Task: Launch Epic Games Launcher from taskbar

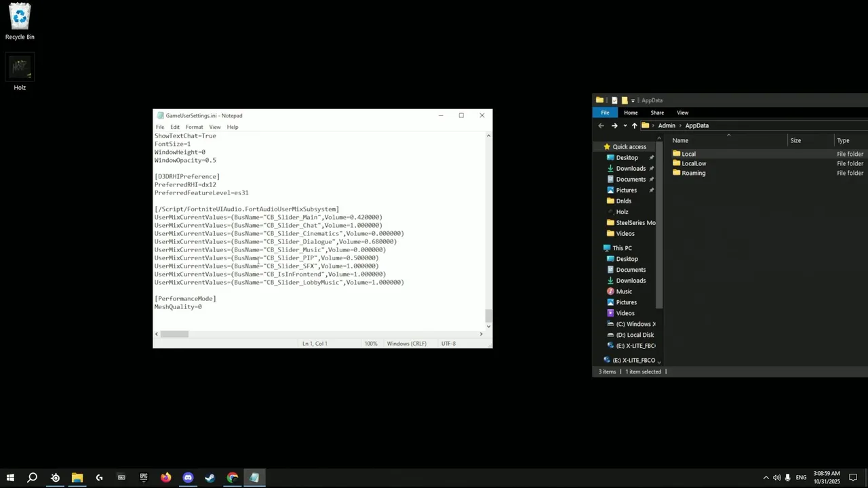Action: [144, 478]
